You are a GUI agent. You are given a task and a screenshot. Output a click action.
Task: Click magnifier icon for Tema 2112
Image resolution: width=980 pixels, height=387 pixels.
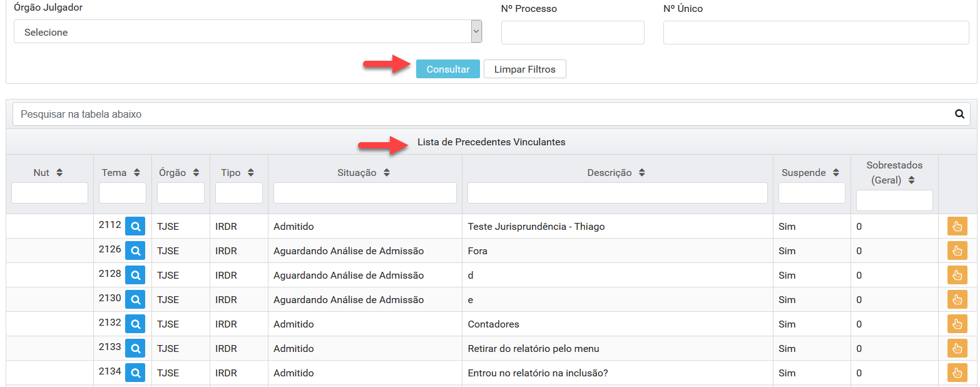point(135,227)
